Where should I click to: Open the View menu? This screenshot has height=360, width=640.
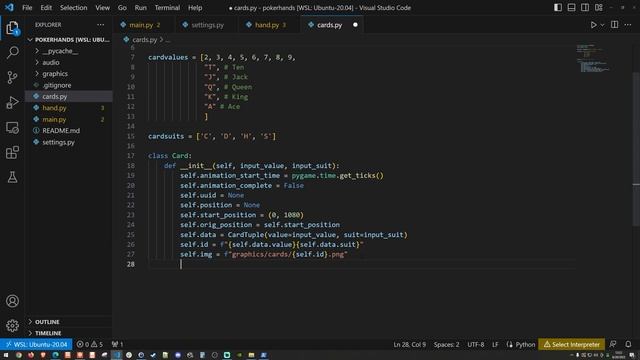(x=102, y=8)
